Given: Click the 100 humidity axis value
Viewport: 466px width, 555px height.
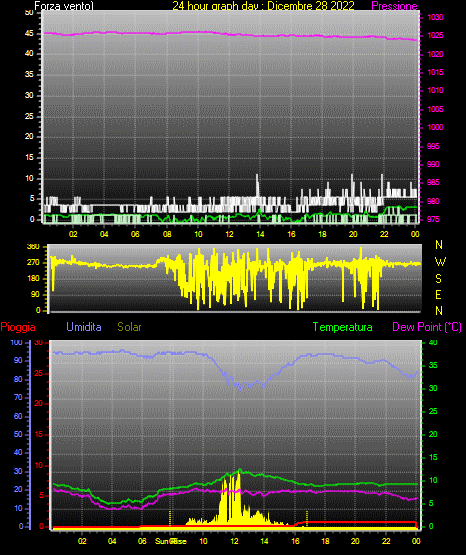Looking at the screenshot, I should 17,342.
